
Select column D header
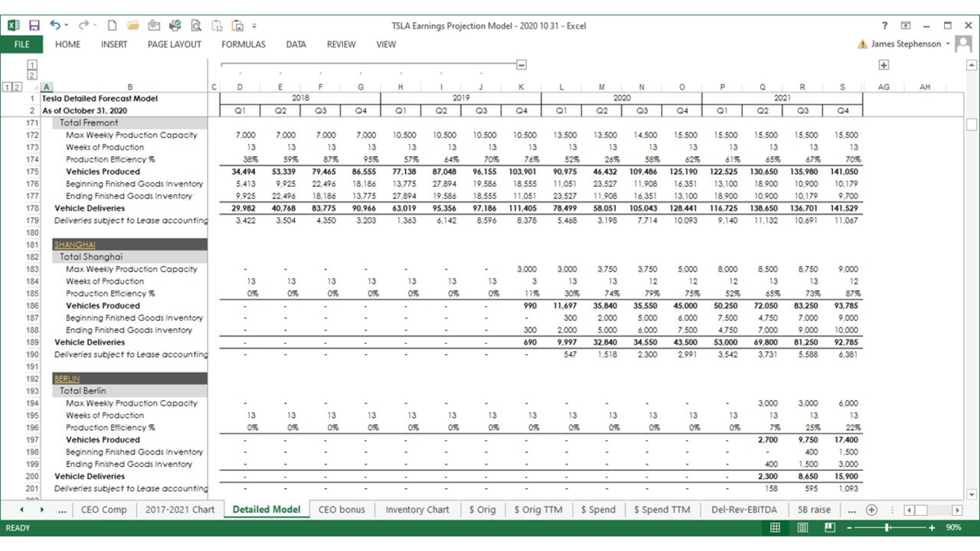pos(240,87)
